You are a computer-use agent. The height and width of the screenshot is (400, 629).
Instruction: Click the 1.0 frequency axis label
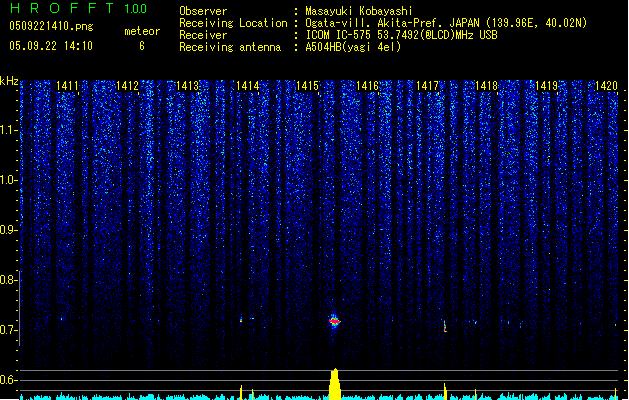pyautogui.click(x=8, y=180)
